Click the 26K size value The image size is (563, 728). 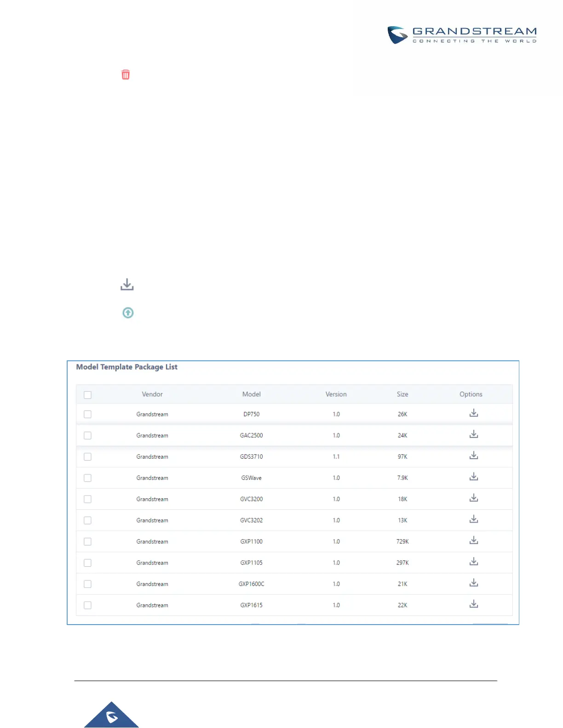point(402,414)
